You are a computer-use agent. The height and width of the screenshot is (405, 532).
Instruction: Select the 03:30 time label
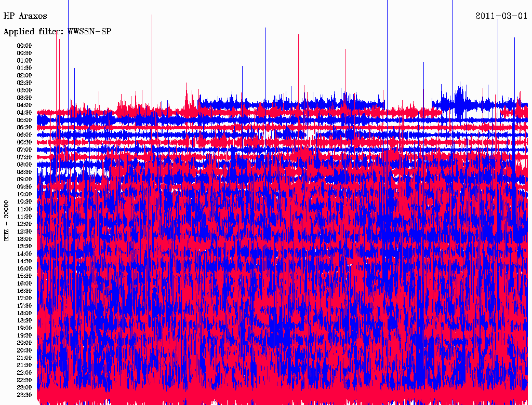(x=24, y=98)
